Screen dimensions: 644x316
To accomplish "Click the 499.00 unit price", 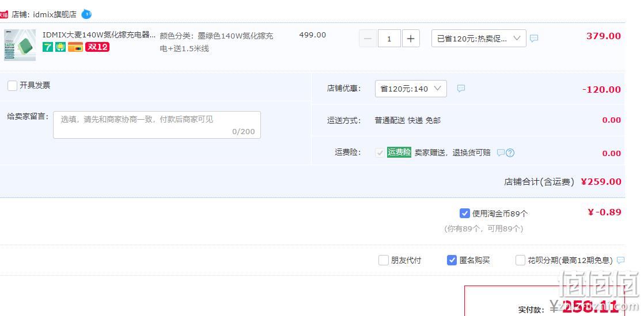I will pyautogui.click(x=313, y=35).
